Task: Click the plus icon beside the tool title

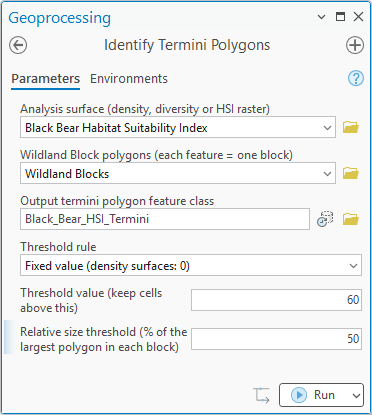Action: pyautogui.click(x=355, y=45)
